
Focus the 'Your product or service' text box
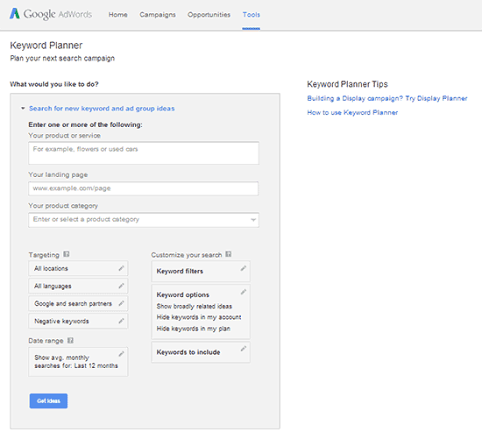click(144, 153)
